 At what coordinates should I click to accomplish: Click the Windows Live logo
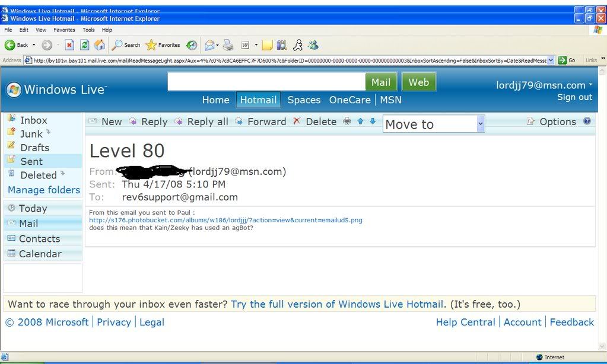click(56, 90)
